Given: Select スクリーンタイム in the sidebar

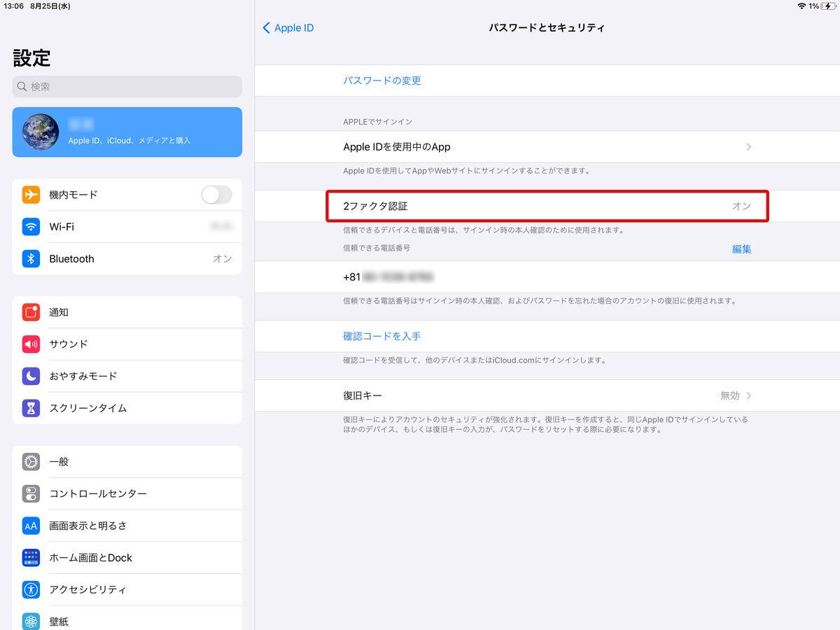Looking at the screenshot, I should [127, 408].
